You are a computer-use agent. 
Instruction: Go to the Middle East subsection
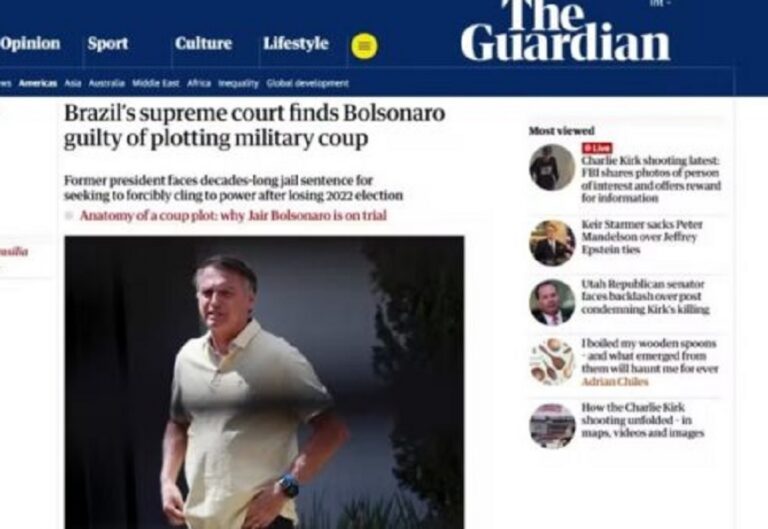[156, 83]
